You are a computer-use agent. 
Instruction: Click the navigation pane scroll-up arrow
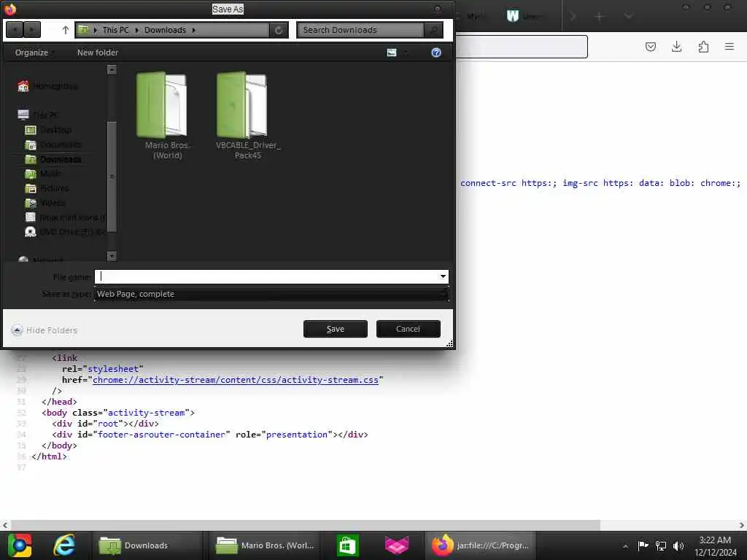(x=112, y=69)
